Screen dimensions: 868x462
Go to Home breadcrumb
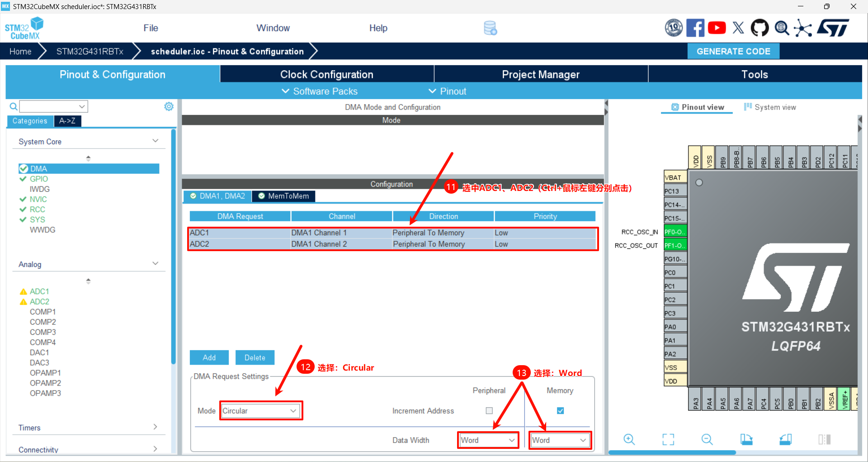pos(20,51)
